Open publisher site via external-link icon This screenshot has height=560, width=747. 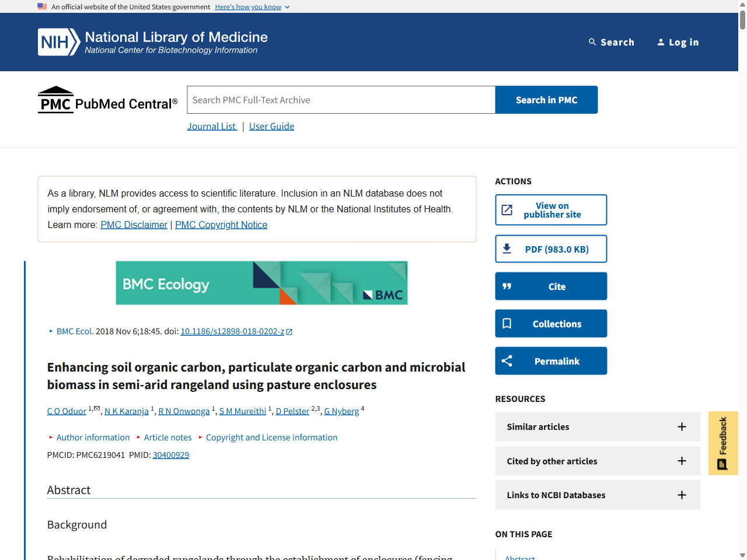(507, 209)
